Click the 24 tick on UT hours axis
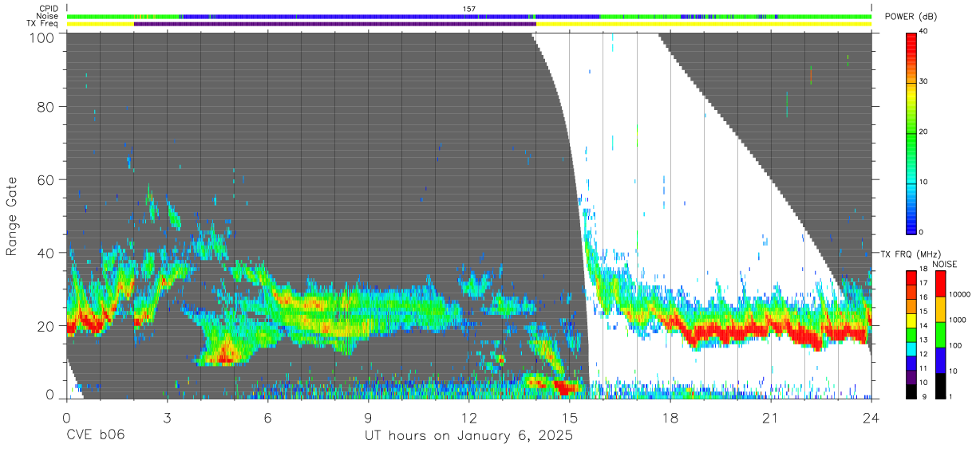The image size is (980, 452). tap(871, 418)
